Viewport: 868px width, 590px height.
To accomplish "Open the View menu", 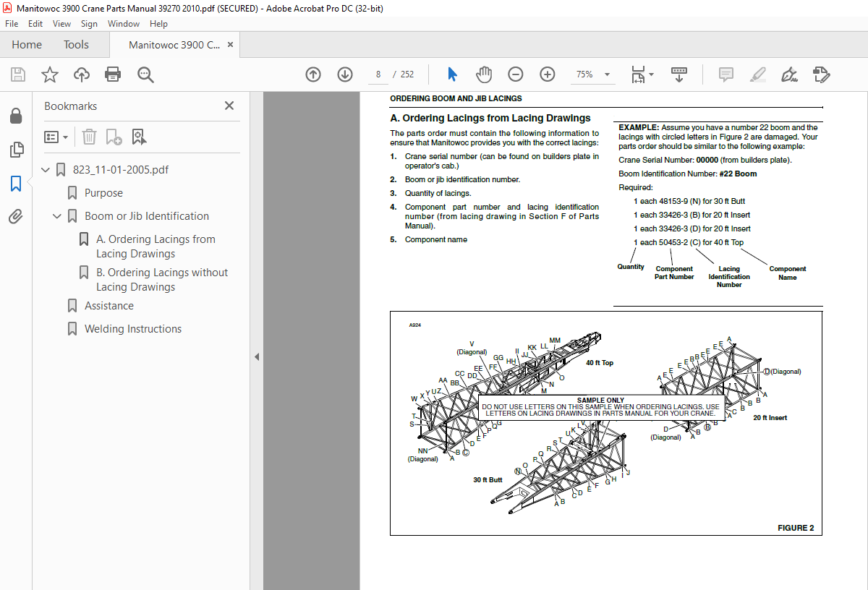I will (x=62, y=24).
